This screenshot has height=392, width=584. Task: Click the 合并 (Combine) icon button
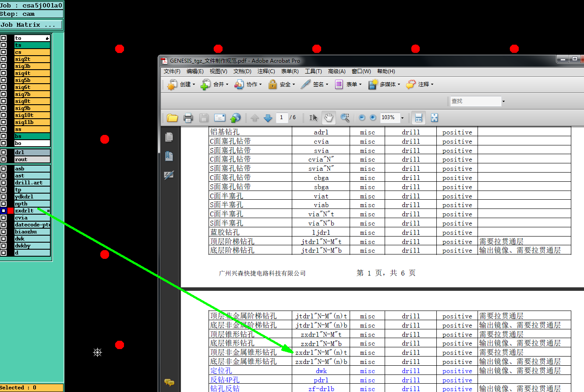point(205,84)
